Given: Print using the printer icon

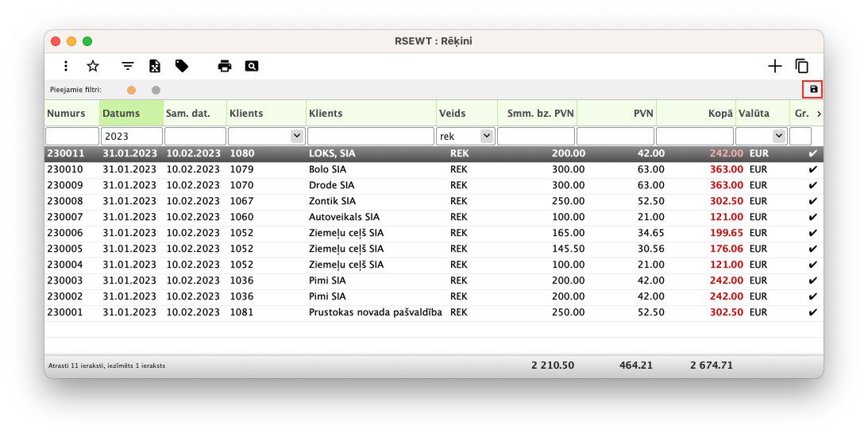Looking at the screenshot, I should point(225,67).
